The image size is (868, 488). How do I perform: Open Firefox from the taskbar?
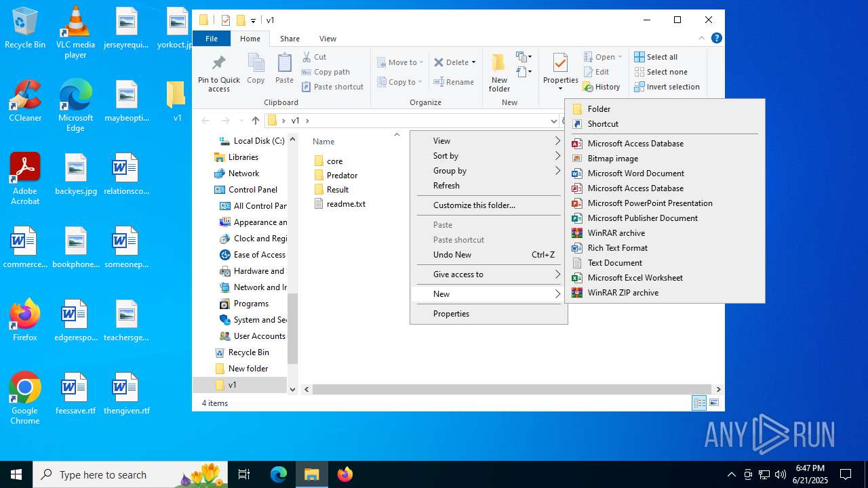pos(345,474)
